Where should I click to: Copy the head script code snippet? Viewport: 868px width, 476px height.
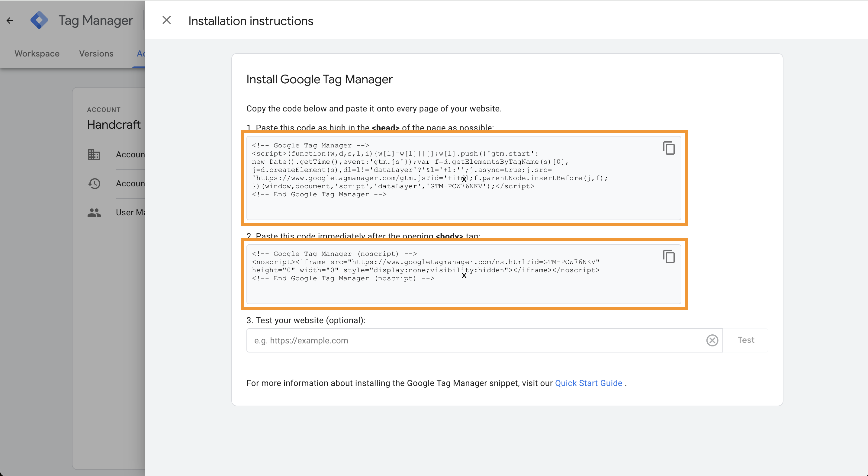pyautogui.click(x=669, y=148)
